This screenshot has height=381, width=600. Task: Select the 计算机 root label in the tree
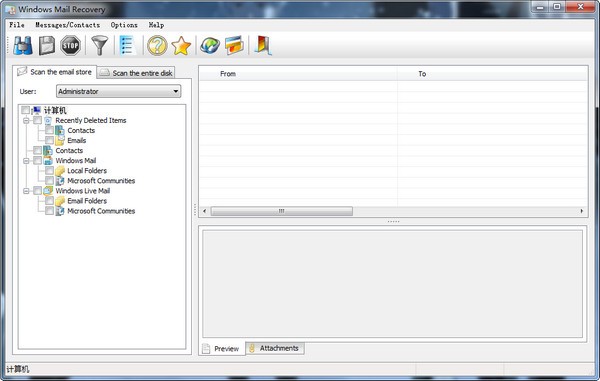pos(55,111)
